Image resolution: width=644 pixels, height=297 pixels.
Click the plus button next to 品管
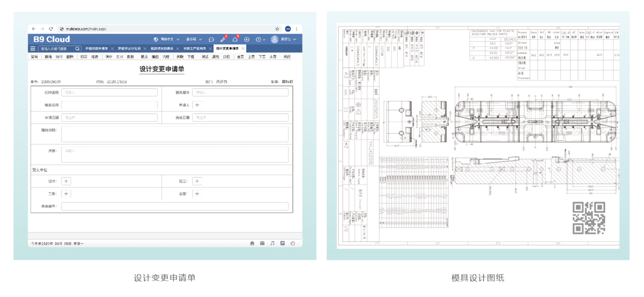[x=197, y=193]
